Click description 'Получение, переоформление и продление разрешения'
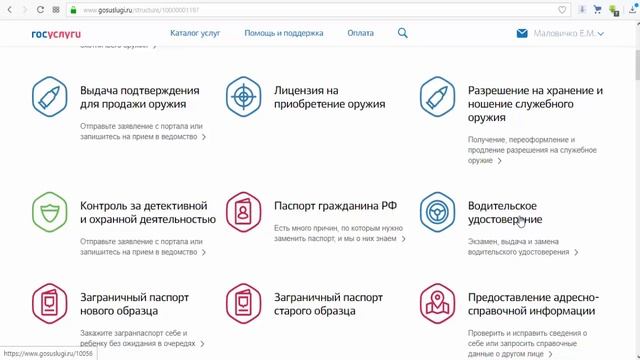This screenshot has width=640, height=360. tap(532, 150)
